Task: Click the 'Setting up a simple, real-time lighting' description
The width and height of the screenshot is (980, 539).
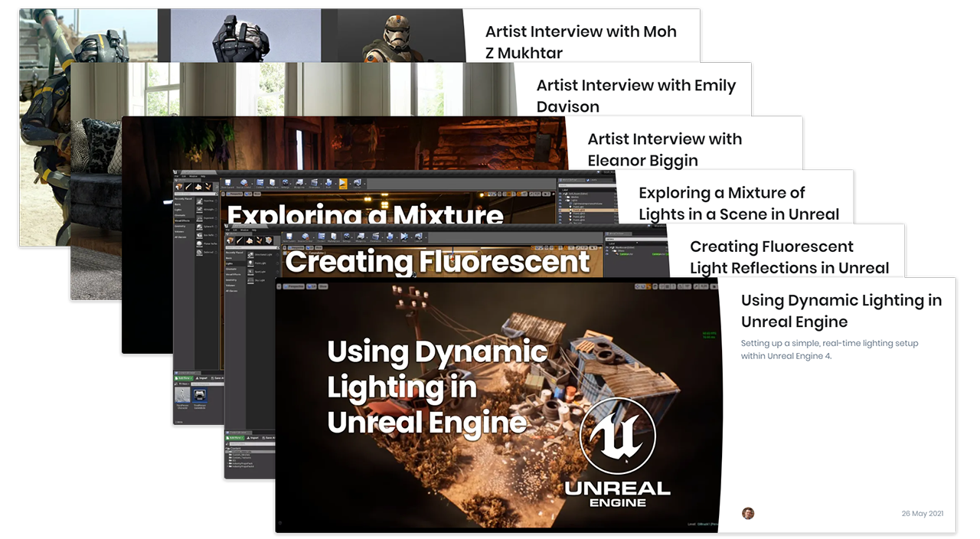Action: [829, 349]
